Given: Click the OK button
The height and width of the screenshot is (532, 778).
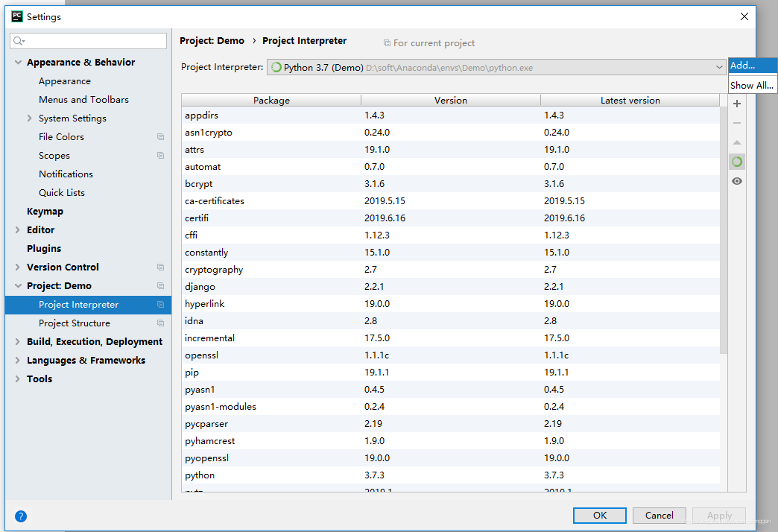Looking at the screenshot, I should [x=599, y=515].
